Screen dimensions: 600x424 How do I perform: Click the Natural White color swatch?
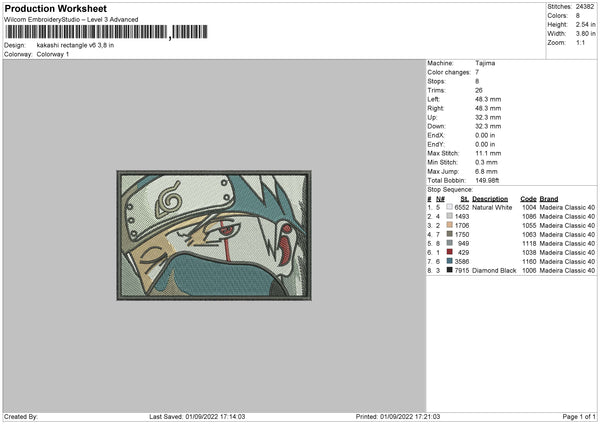point(449,207)
